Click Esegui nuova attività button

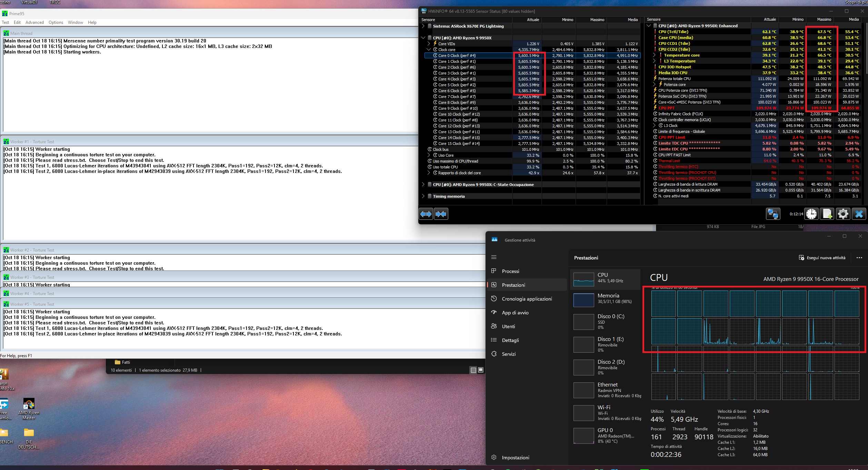[x=822, y=258]
